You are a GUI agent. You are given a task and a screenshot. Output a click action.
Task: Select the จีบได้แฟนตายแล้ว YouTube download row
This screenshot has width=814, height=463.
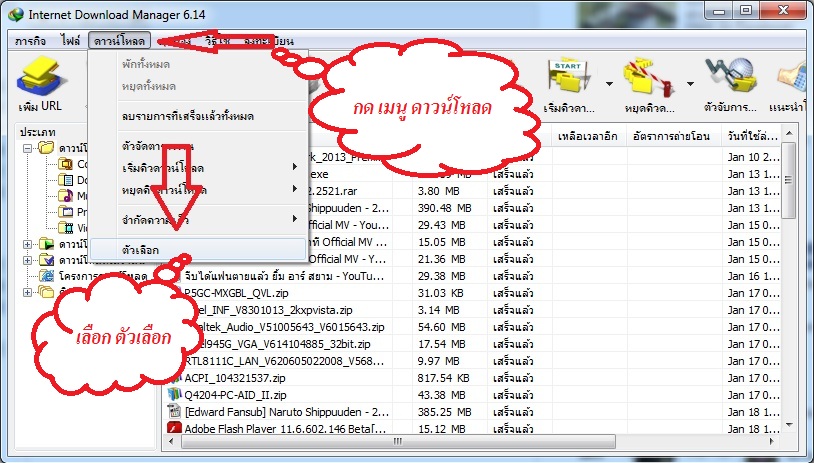472,276
